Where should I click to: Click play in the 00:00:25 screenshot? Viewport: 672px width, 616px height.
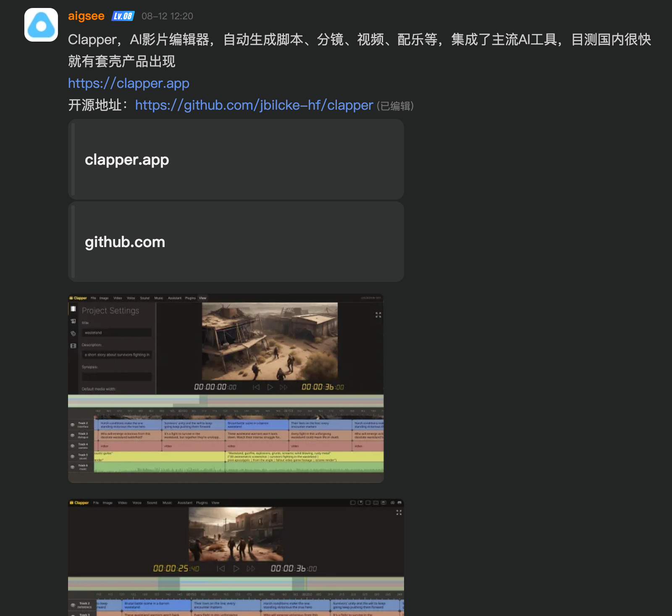(x=236, y=569)
